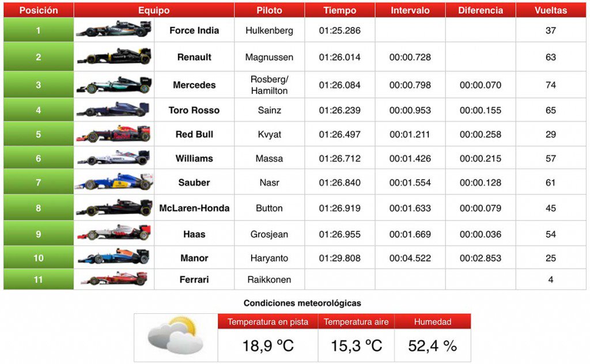The width and height of the screenshot is (590, 364).
Task: Click driver name Haryanto
Action: click(x=270, y=258)
